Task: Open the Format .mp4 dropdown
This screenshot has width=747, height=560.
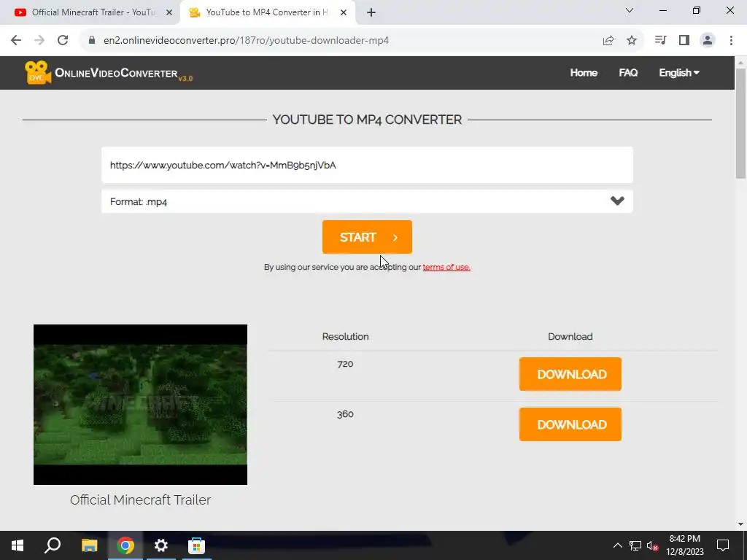Action: pos(368,201)
